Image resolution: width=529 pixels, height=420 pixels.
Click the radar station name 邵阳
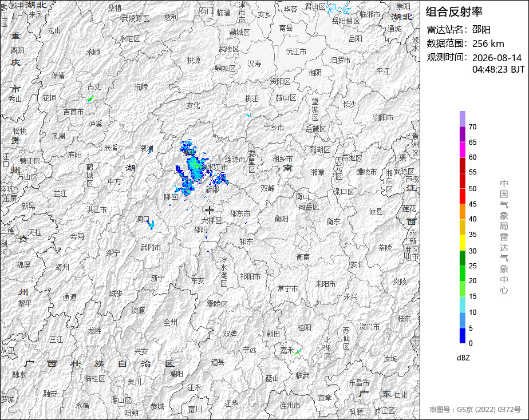[x=481, y=30]
